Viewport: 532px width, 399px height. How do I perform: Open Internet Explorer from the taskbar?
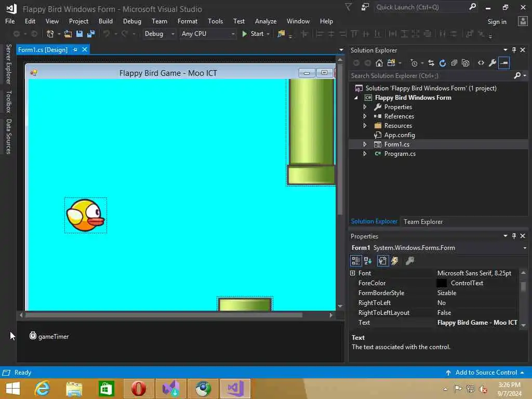click(43, 389)
